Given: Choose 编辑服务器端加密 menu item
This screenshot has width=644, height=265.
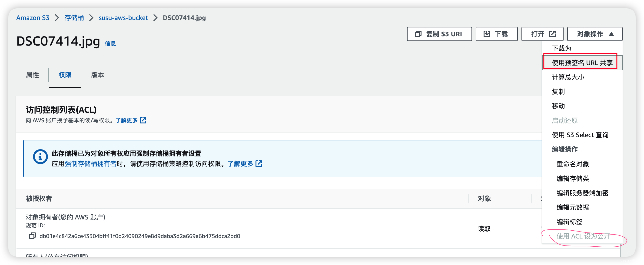Looking at the screenshot, I should [582, 193].
